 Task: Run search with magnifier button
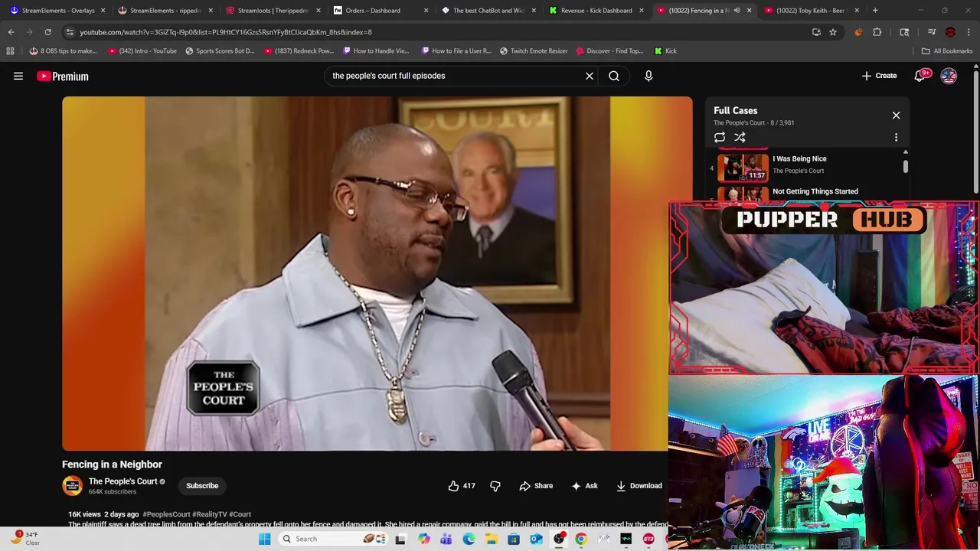click(614, 76)
